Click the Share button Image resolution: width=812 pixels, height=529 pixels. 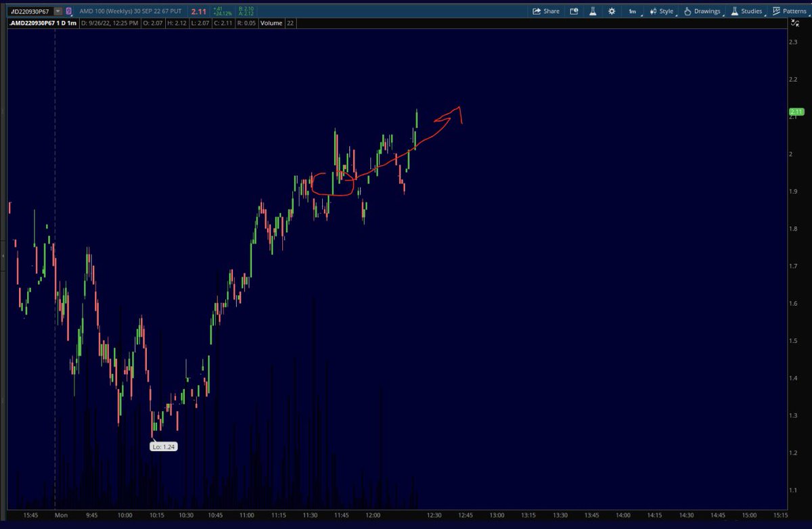pos(546,11)
